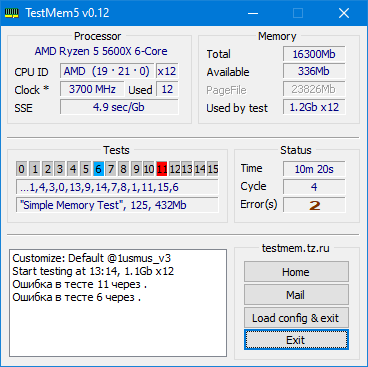Select test box number 14
Image resolution: width=368 pixels, height=367 pixels.
pos(200,169)
